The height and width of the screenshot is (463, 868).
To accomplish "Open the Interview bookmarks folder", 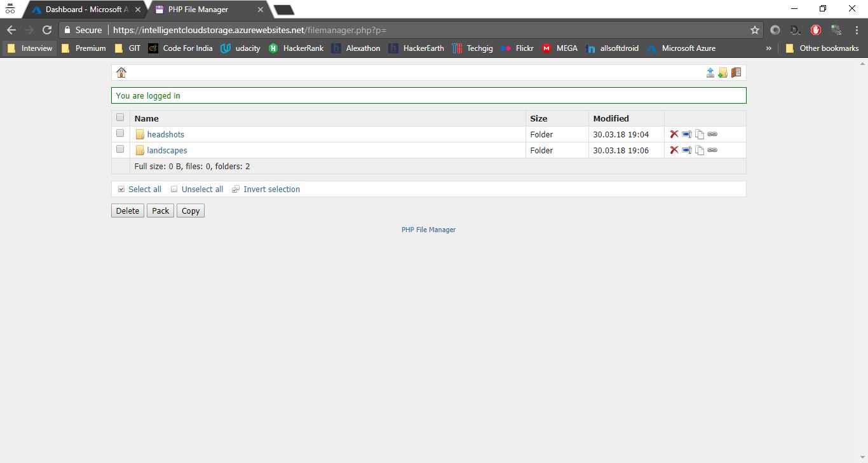I will (29, 48).
